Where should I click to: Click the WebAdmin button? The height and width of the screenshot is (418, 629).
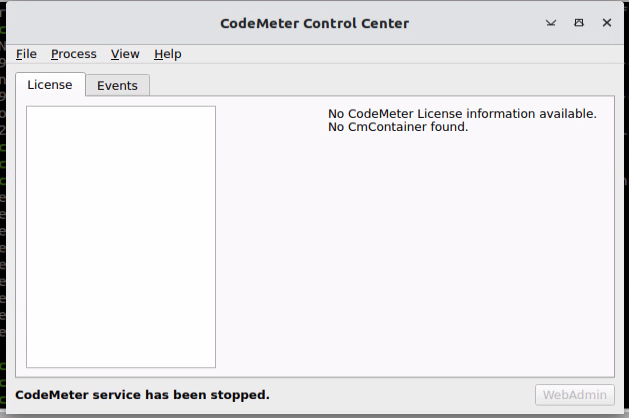pyautogui.click(x=574, y=395)
